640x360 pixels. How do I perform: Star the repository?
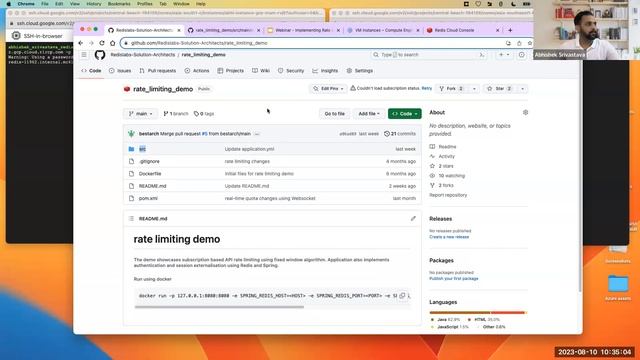[x=500, y=89]
